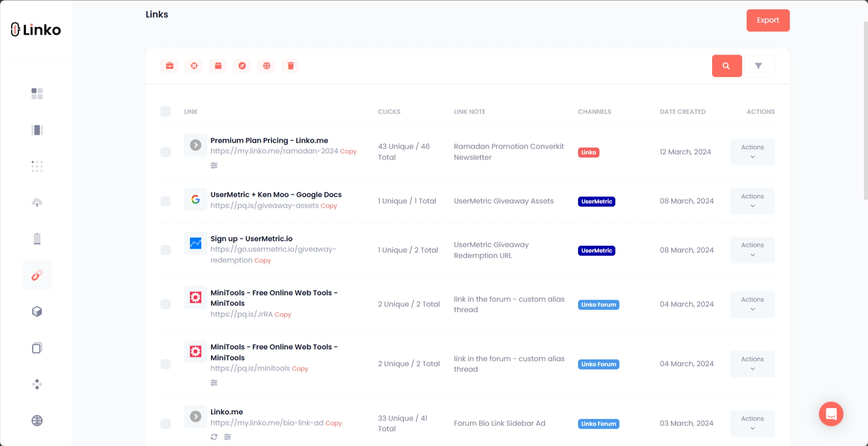The height and width of the screenshot is (446, 868).
Task: Copy the my.linko.me/bio-link-ad link
Action: (x=334, y=423)
